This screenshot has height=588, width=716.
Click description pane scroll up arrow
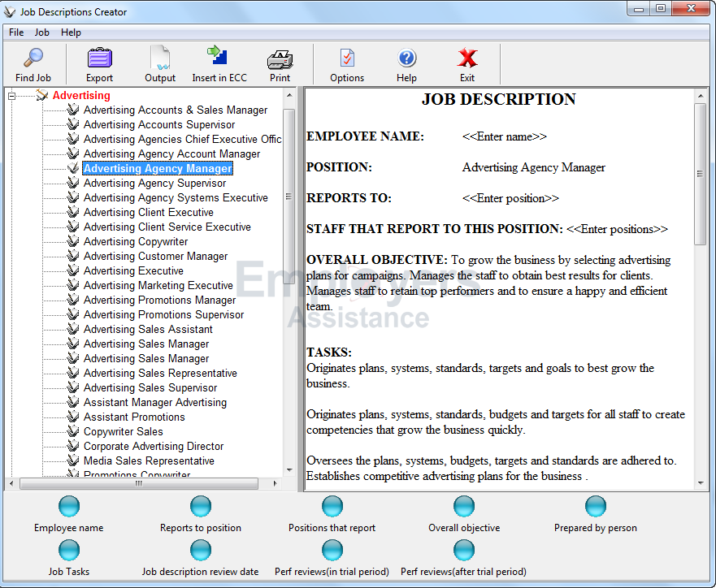[700, 95]
